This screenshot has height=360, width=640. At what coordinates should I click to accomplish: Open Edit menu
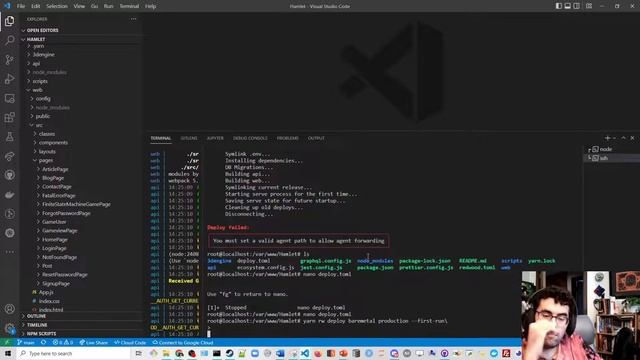(x=36, y=6)
